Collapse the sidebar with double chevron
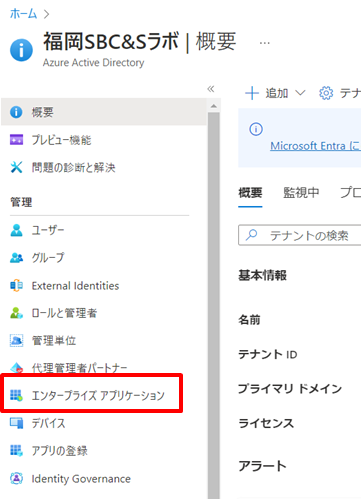 [x=211, y=89]
